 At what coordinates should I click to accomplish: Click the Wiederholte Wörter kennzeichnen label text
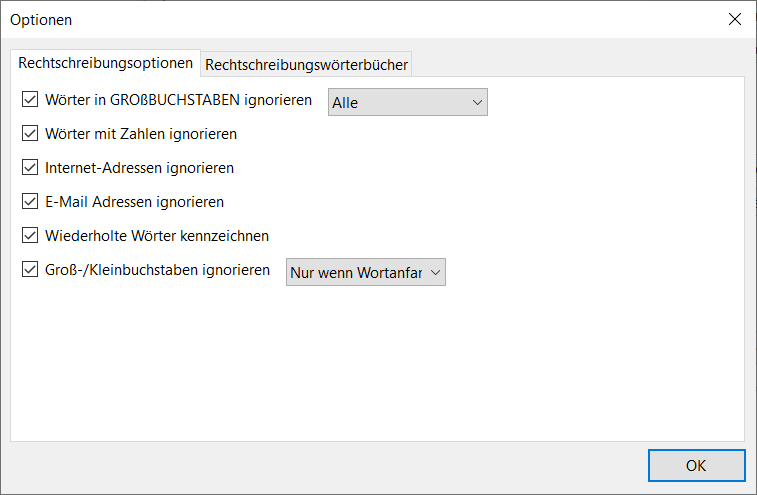(157, 236)
